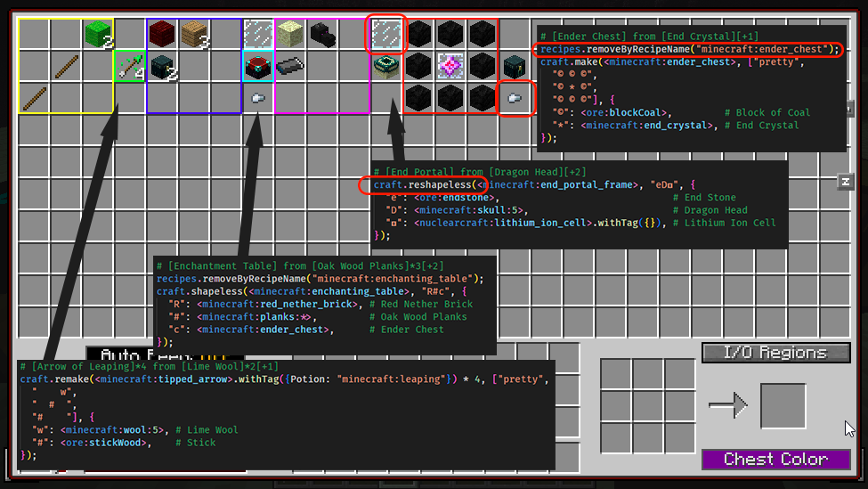
Task: Click small white item below the single Ender Chest
Action: (515, 99)
